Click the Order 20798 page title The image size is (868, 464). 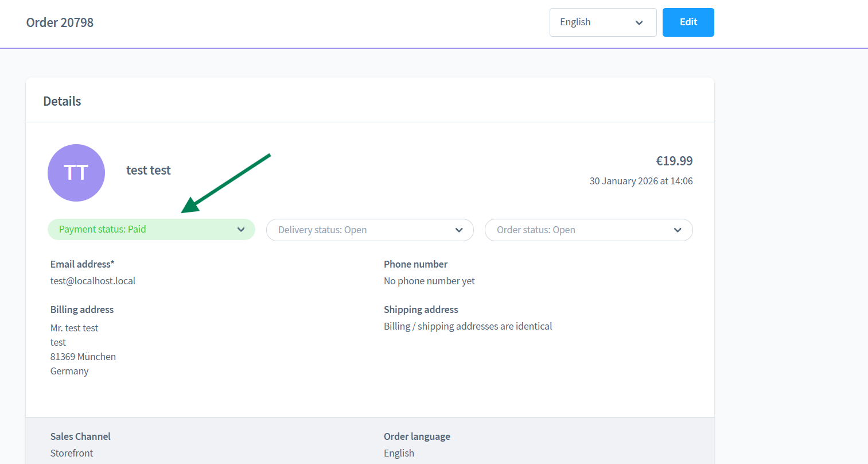click(60, 22)
